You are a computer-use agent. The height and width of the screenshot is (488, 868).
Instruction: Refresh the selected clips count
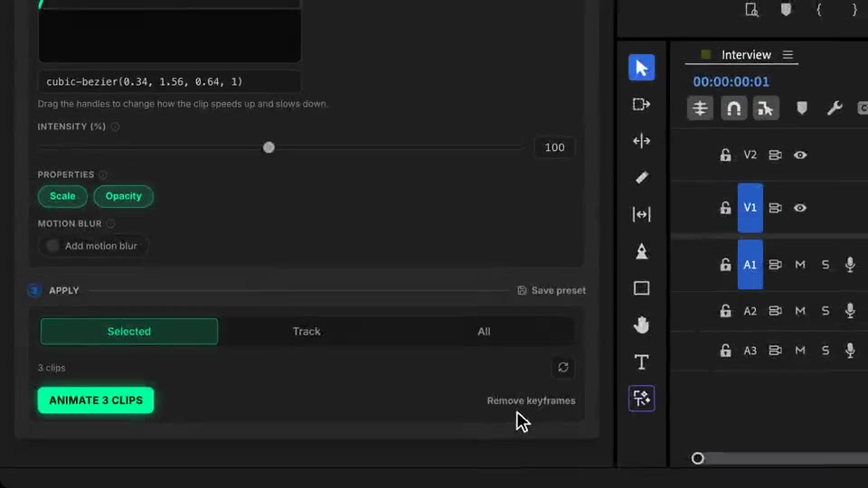point(563,368)
